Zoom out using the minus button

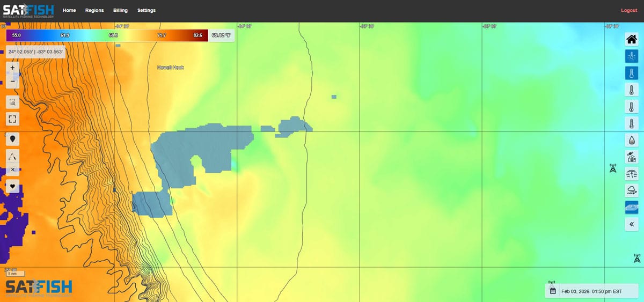tap(13, 82)
